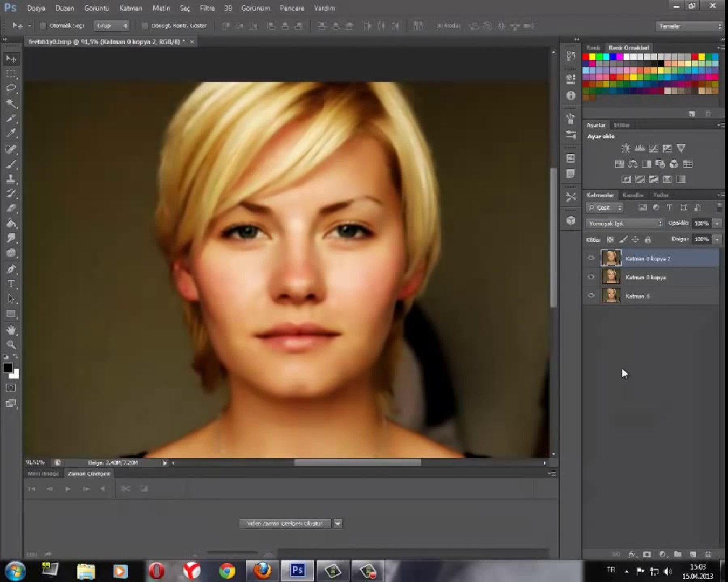This screenshot has height=582, width=728.
Task: Enable the Otomatik Seç checkbox
Action: pos(44,26)
